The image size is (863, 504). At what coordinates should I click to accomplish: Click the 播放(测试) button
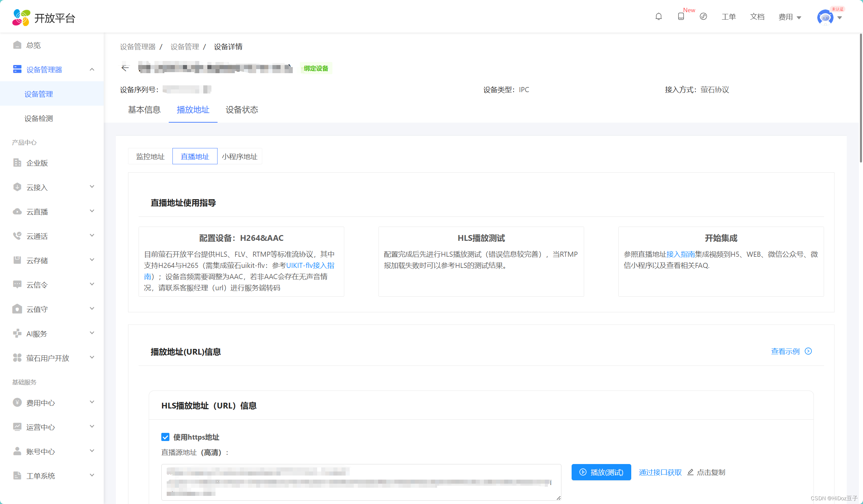(601, 472)
